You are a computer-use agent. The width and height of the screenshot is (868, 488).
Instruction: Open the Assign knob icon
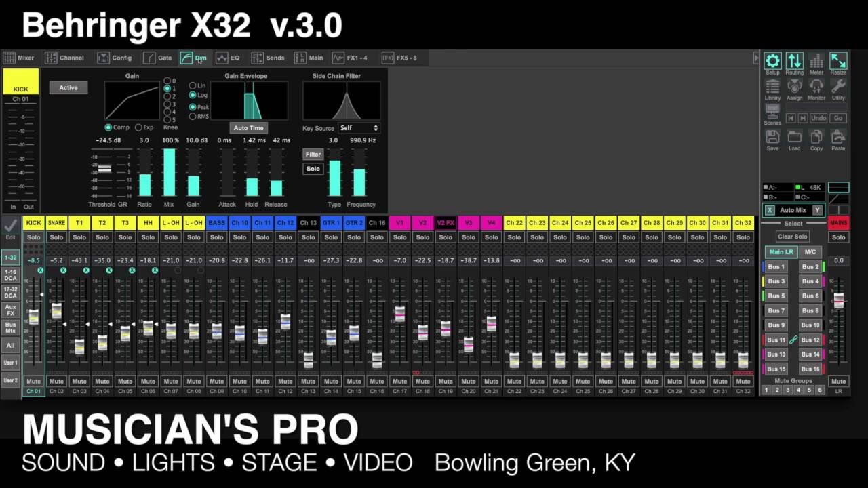click(794, 86)
